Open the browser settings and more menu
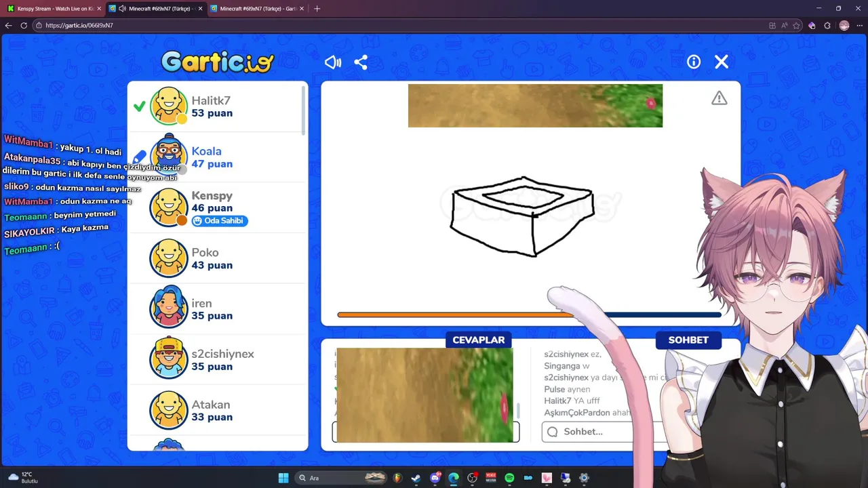The image size is (868, 488). click(x=859, y=25)
